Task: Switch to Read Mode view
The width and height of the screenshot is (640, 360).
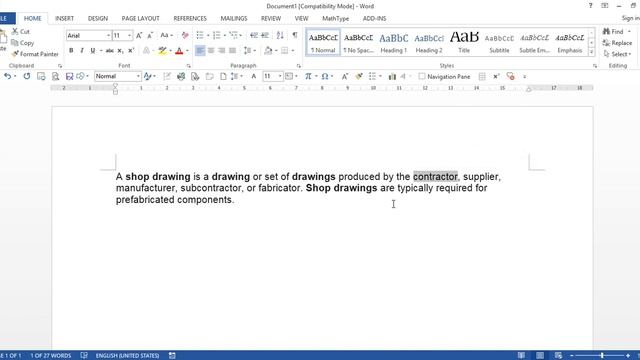Action: (x=521, y=356)
